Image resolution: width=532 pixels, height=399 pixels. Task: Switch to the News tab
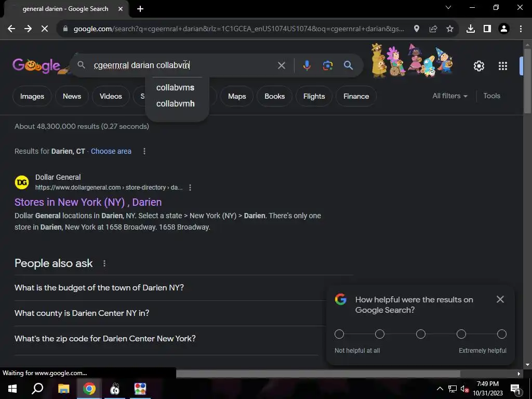click(x=72, y=96)
